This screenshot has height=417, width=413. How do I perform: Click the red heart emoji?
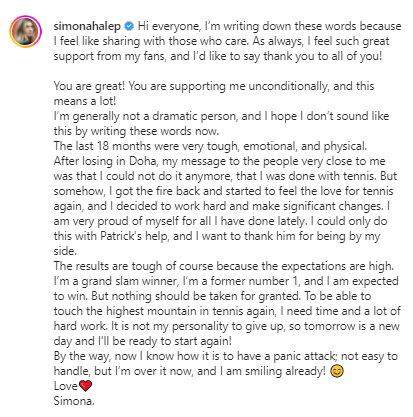(x=85, y=386)
